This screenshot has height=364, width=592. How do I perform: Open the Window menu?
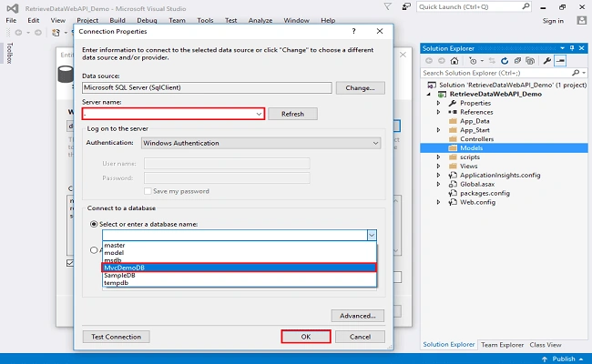tap(296, 20)
